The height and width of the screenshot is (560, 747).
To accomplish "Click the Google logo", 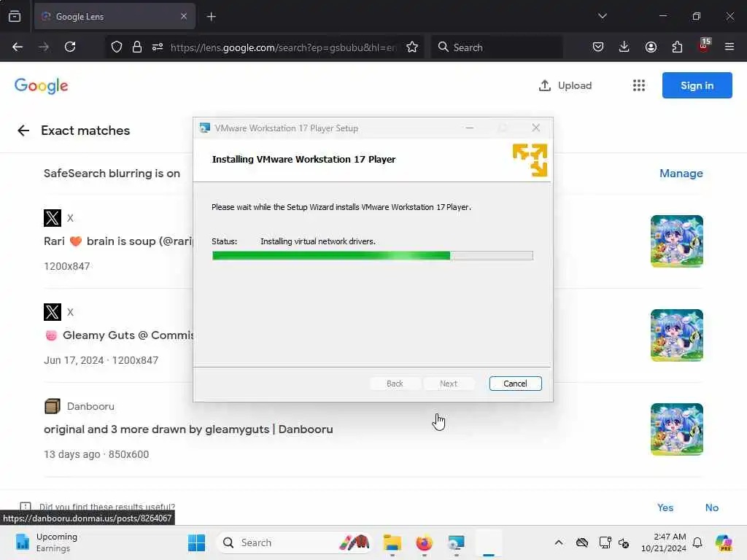I will 42,86.
